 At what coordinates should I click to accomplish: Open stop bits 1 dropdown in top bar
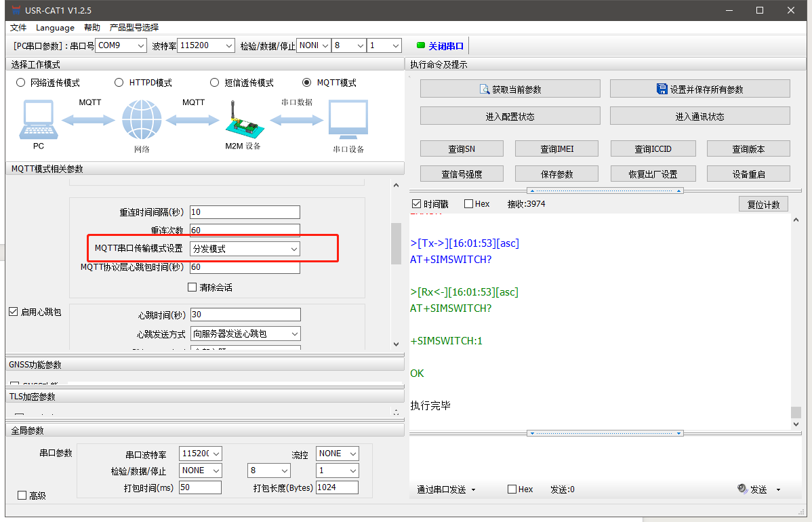[x=384, y=45]
